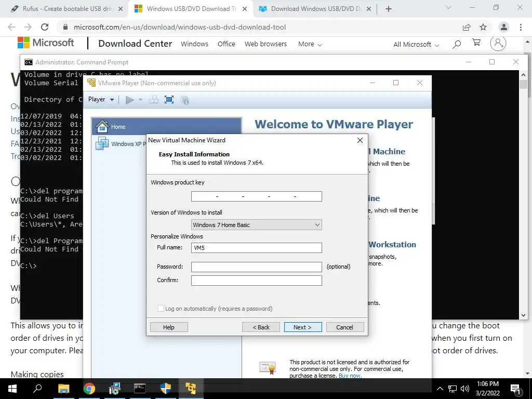The width and height of the screenshot is (532, 399).
Task: Click the Password input field
Action: pyautogui.click(x=256, y=267)
